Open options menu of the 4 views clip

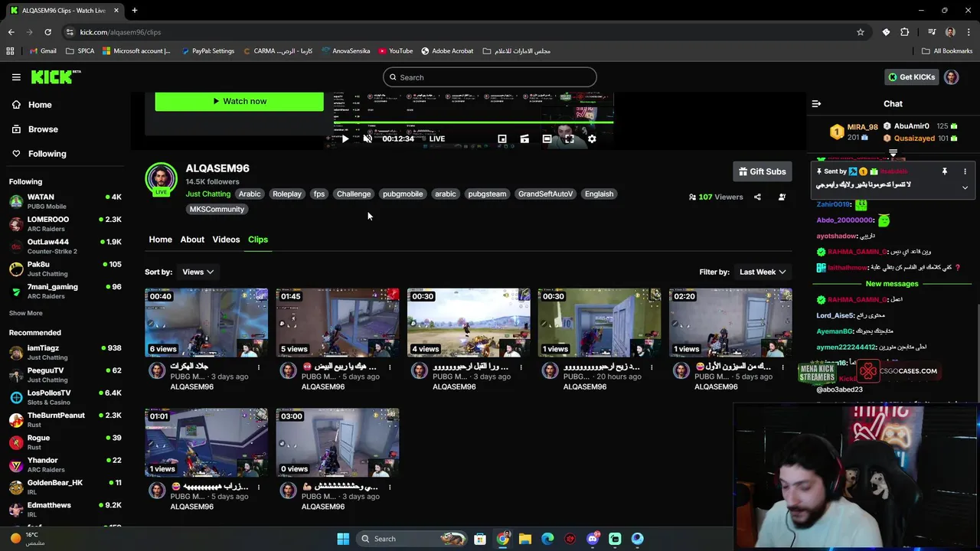click(521, 367)
